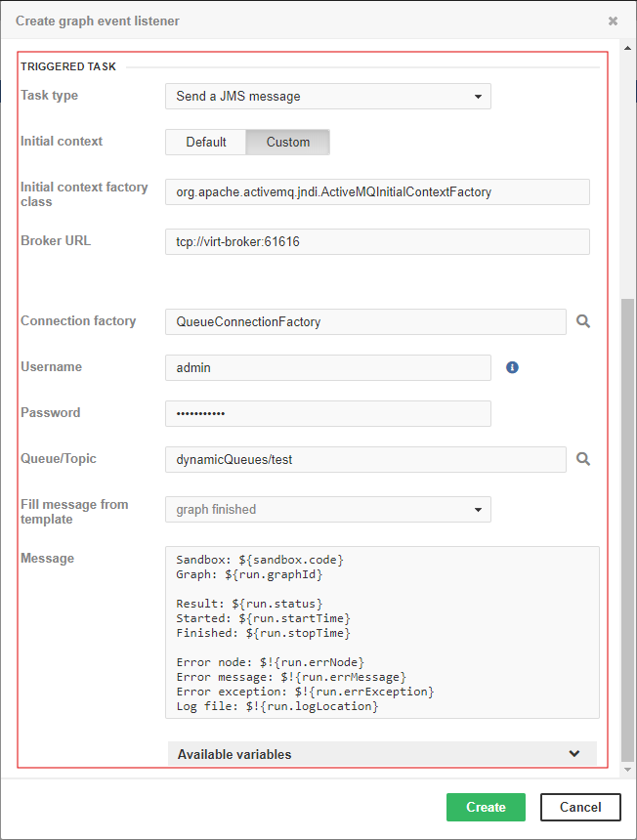Select Custom initial context

click(x=287, y=143)
